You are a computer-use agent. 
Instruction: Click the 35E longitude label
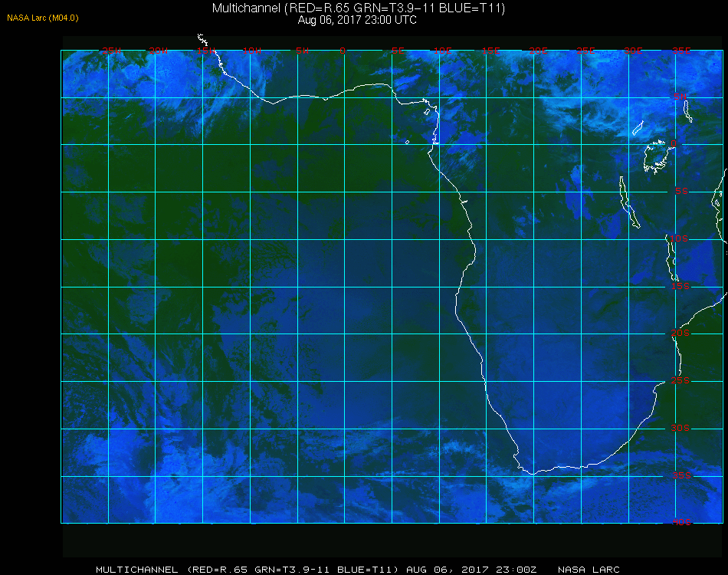click(681, 51)
